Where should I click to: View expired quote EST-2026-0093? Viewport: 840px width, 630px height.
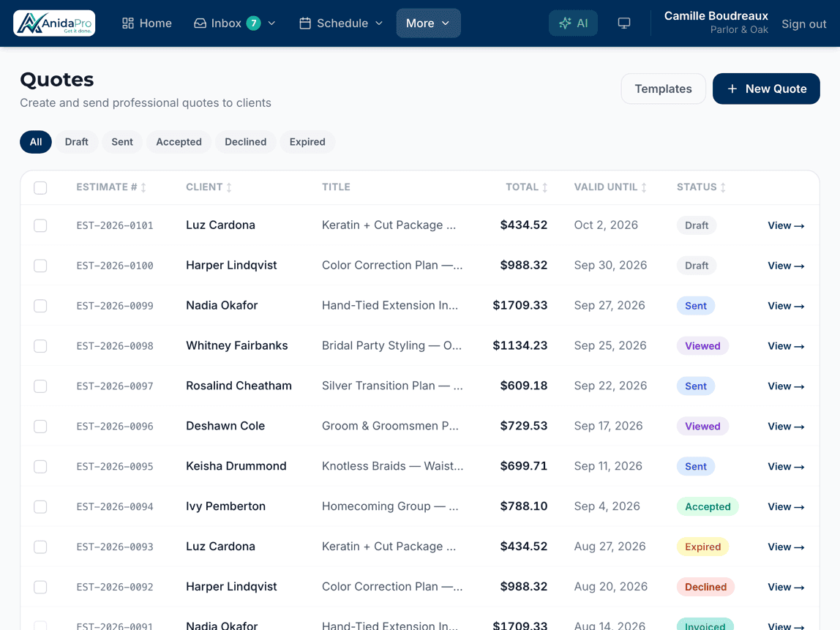point(786,547)
